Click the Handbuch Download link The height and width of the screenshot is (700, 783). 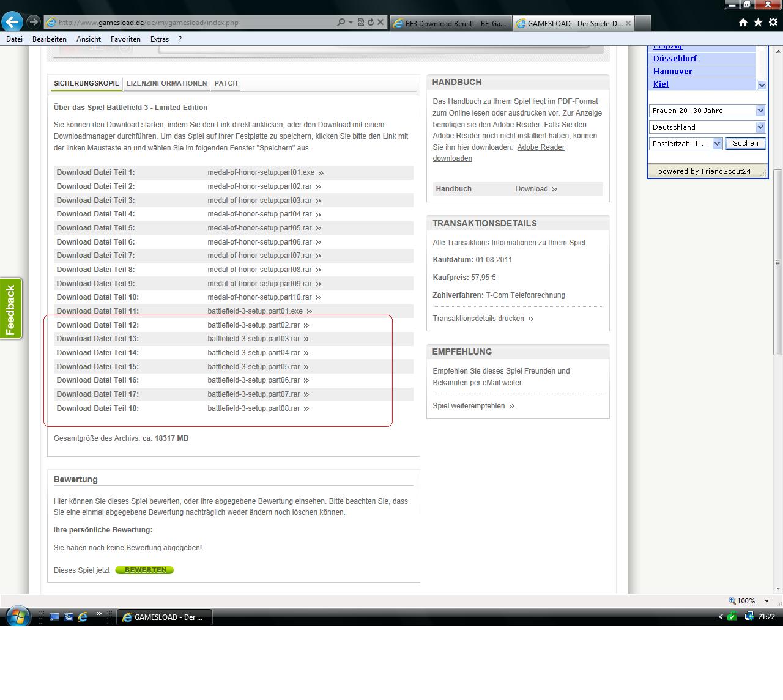coord(536,189)
